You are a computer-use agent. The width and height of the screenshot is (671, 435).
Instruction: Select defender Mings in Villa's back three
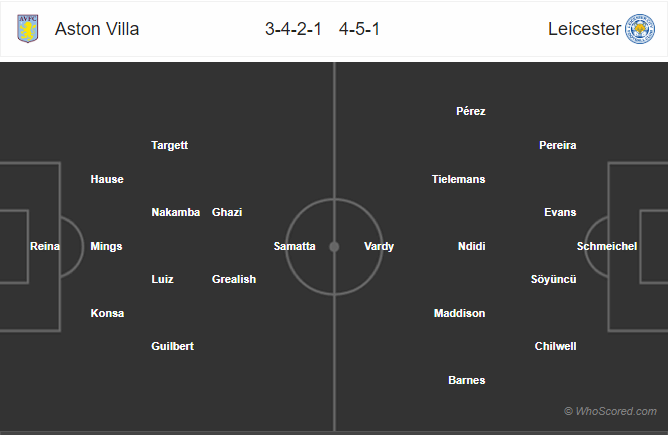click(106, 246)
